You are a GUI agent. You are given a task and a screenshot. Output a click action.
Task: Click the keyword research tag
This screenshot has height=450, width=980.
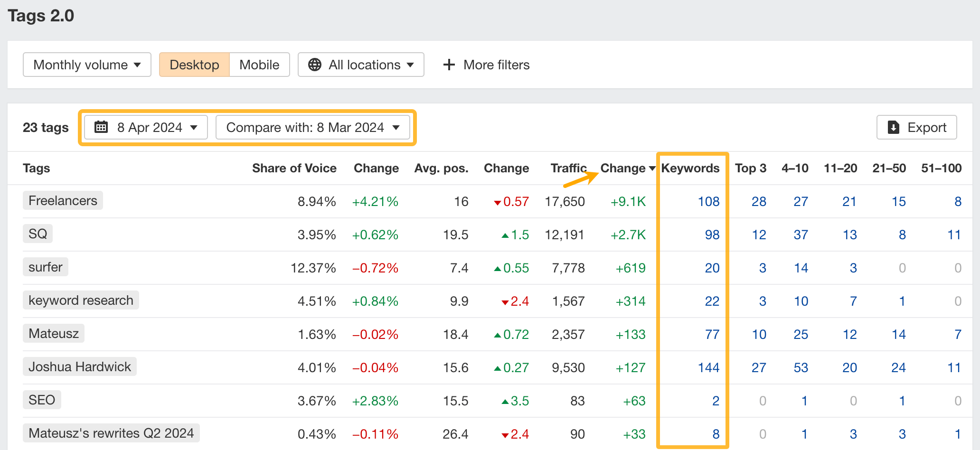[x=80, y=300]
